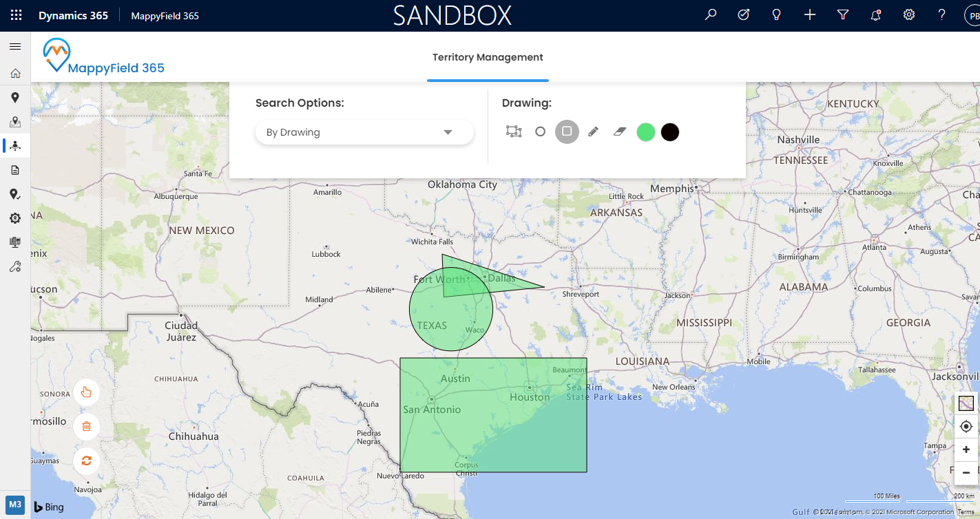Click the orange refresh map button
This screenshot has width=980, height=519.
86,460
